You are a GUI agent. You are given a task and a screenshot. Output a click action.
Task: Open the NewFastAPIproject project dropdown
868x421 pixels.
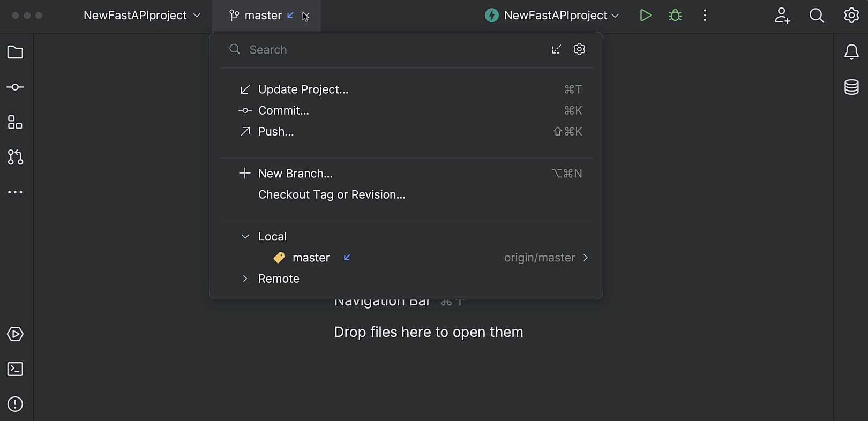[142, 16]
